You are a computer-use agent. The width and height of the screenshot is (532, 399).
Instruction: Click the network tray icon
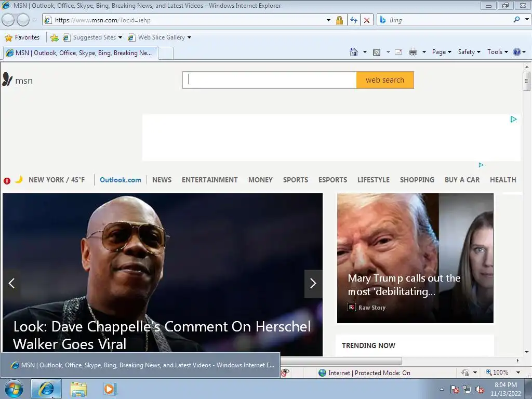467,390
